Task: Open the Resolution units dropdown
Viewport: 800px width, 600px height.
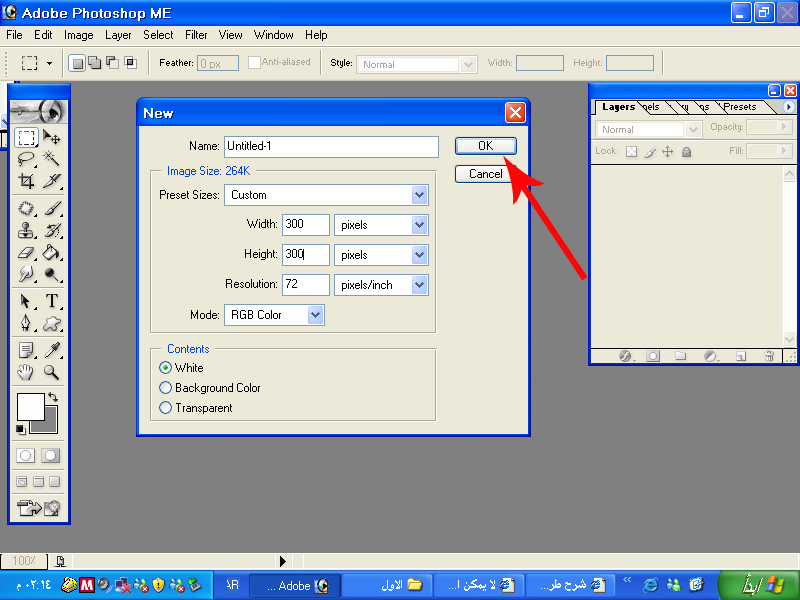Action: pos(419,285)
